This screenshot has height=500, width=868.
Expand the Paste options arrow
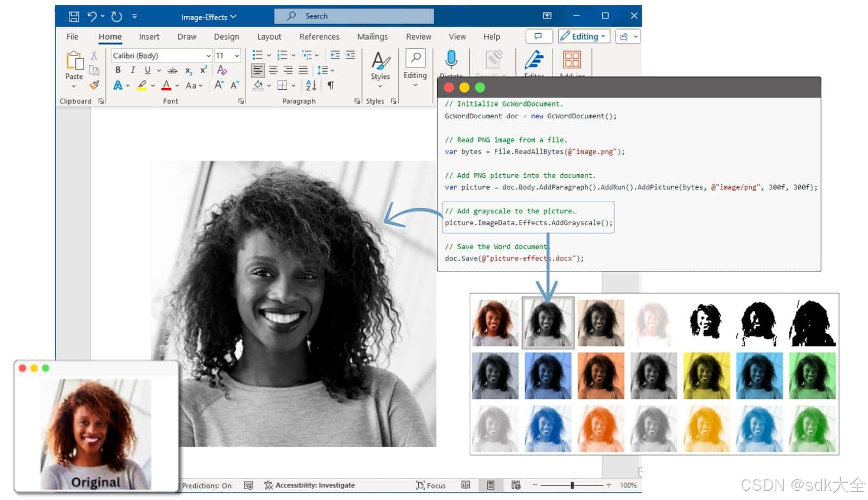pos(74,86)
